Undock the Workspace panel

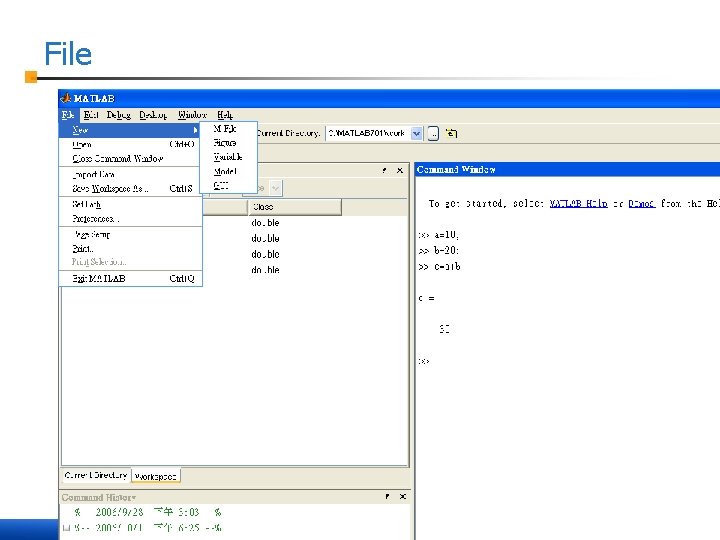[x=384, y=170]
